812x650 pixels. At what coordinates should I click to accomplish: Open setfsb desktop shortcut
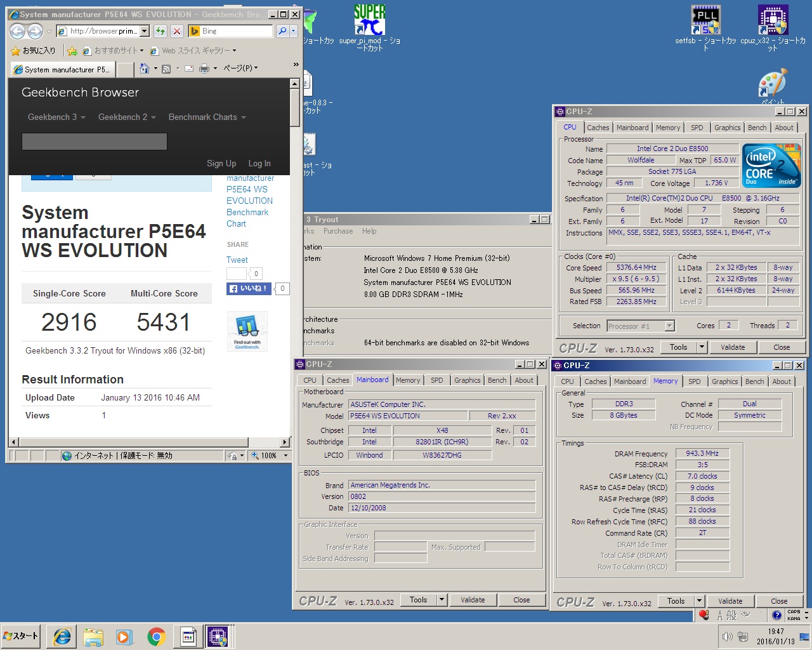(705, 29)
